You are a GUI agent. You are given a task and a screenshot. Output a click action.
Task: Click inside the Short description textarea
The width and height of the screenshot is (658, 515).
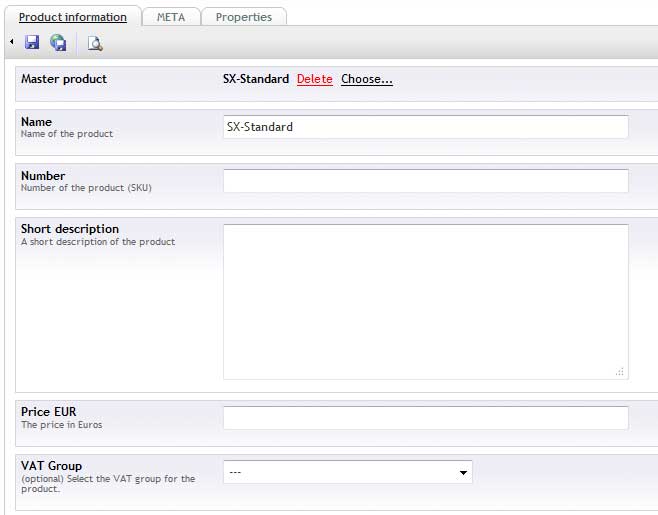(x=426, y=301)
